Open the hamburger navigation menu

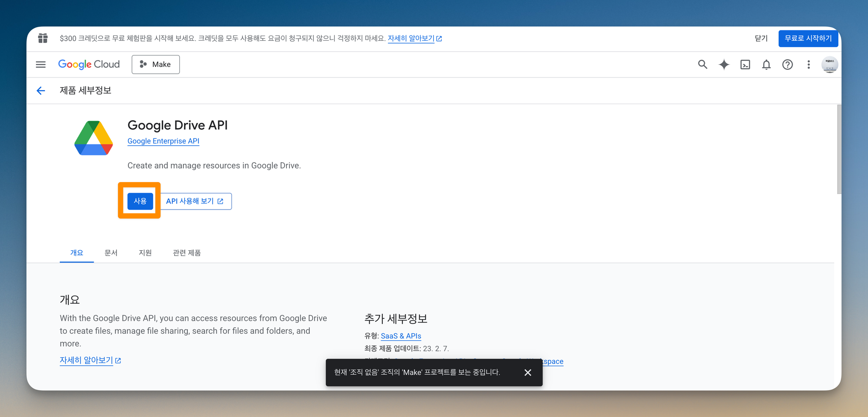tap(41, 64)
